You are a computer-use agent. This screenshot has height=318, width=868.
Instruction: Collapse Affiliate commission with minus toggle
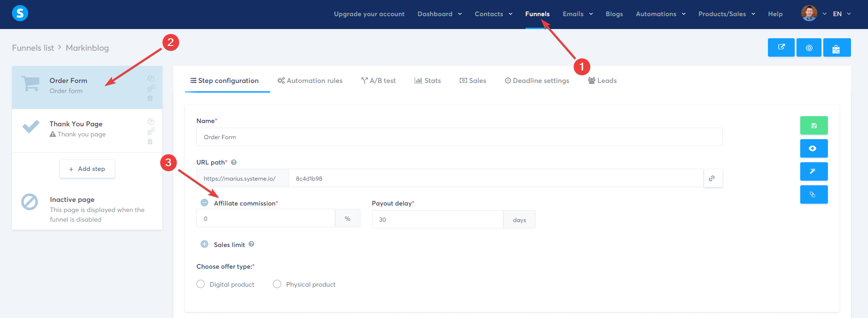click(x=205, y=203)
